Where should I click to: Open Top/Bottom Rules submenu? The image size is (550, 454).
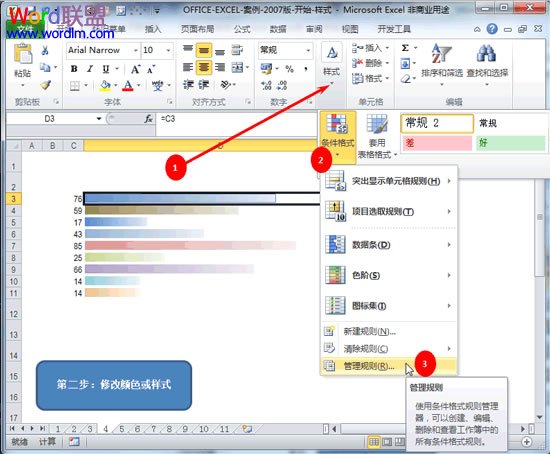[x=389, y=211]
